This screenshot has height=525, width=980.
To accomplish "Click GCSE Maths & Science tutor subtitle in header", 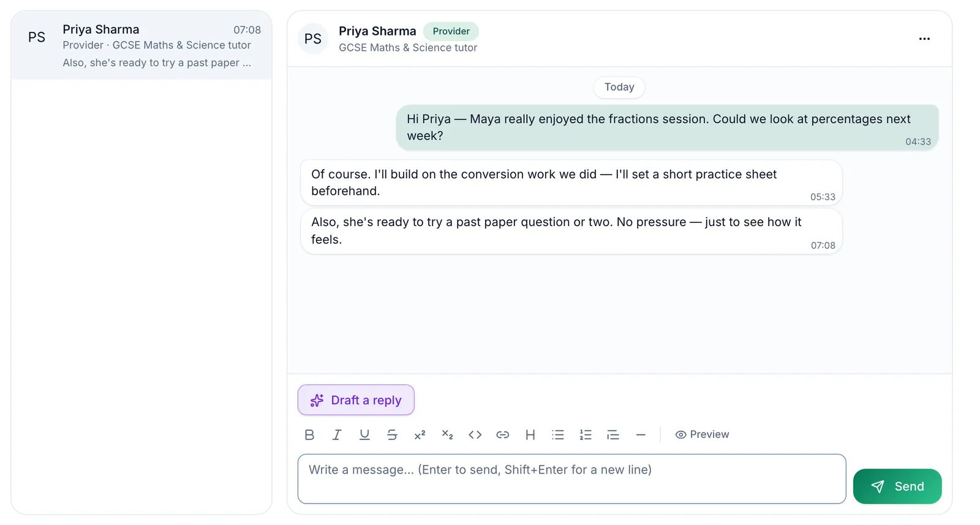I will [x=408, y=48].
